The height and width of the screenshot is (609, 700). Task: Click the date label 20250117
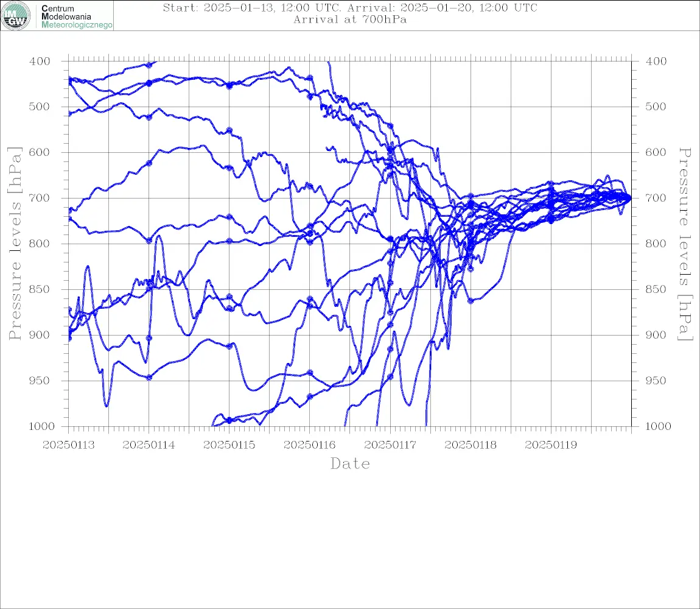click(x=390, y=445)
